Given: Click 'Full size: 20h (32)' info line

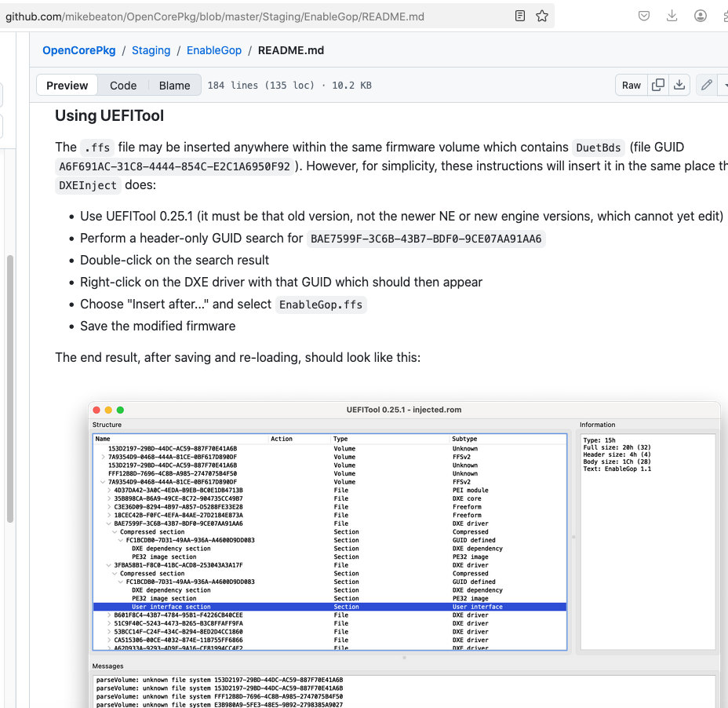Looking at the screenshot, I should click(x=617, y=447).
